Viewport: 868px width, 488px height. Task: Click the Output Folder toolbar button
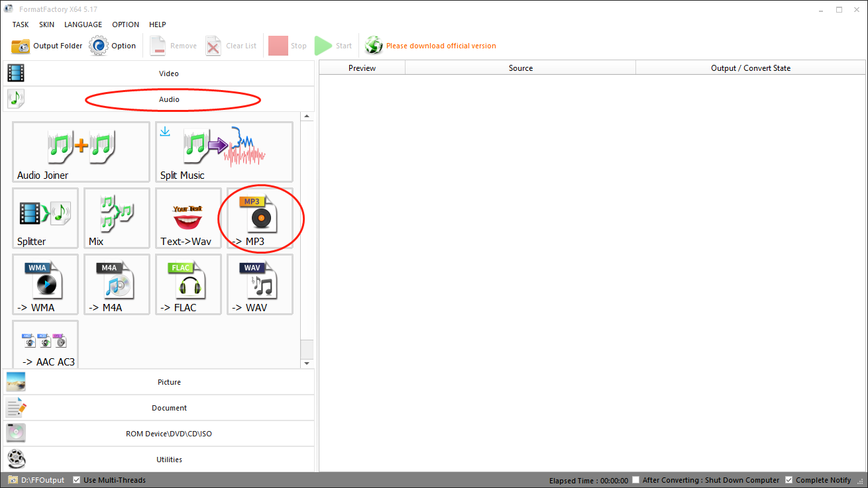[47, 46]
